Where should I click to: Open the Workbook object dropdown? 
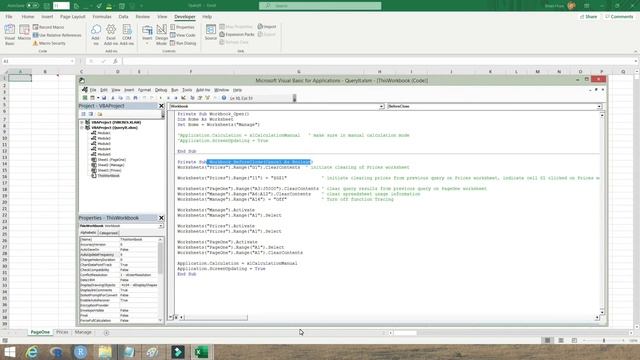pyautogui.click(x=381, y=107)
